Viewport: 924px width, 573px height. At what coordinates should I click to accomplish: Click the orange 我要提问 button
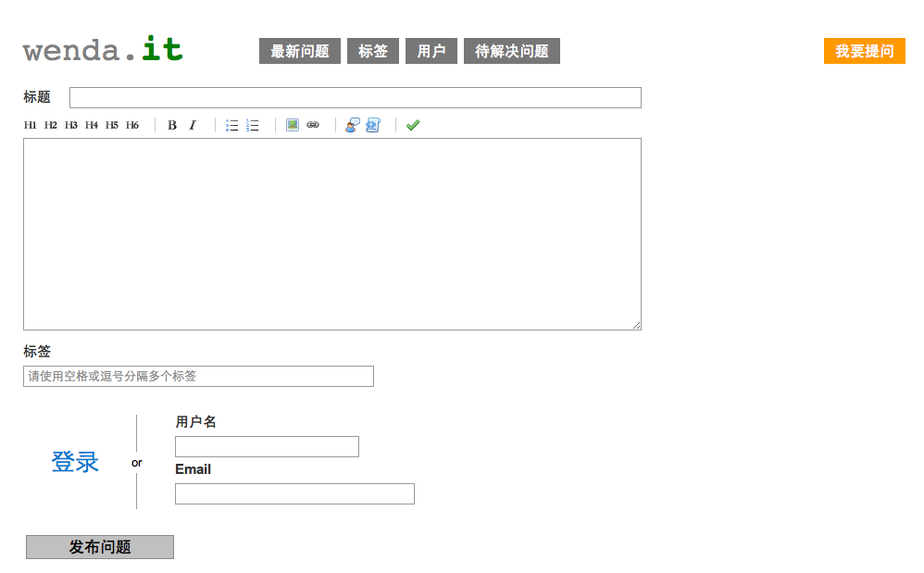[865, 51]
